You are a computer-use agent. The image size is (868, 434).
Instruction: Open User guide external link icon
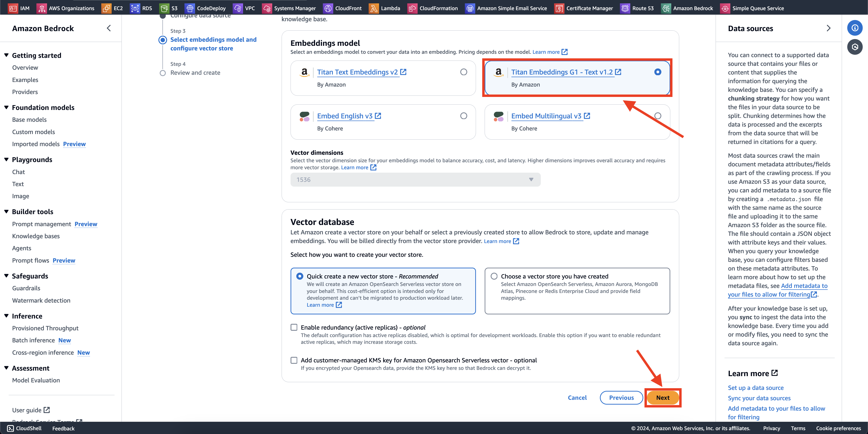click(x=47, y=410)
